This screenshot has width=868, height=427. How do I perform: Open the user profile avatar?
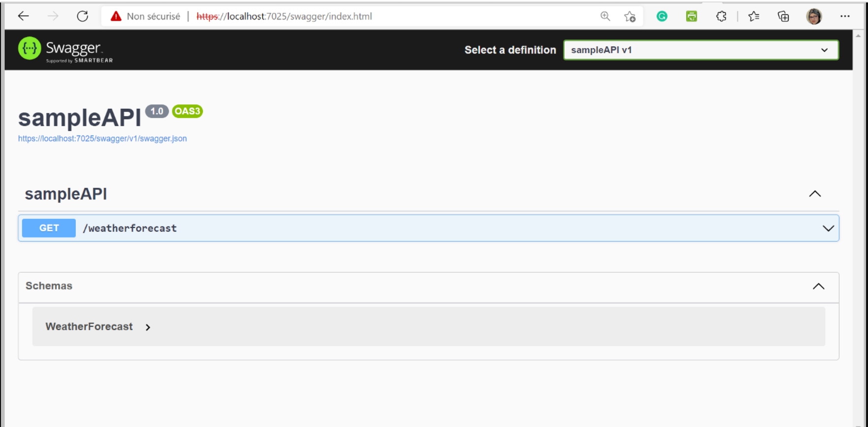click(814, 16)
